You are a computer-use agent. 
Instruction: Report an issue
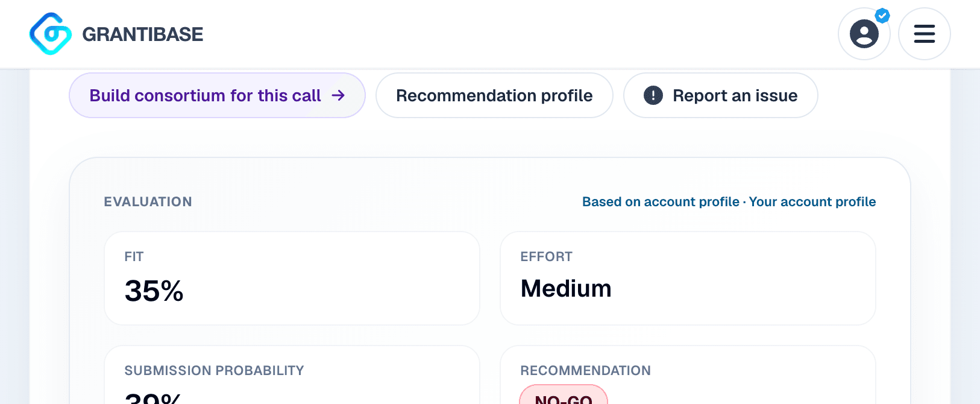(721, 95)
